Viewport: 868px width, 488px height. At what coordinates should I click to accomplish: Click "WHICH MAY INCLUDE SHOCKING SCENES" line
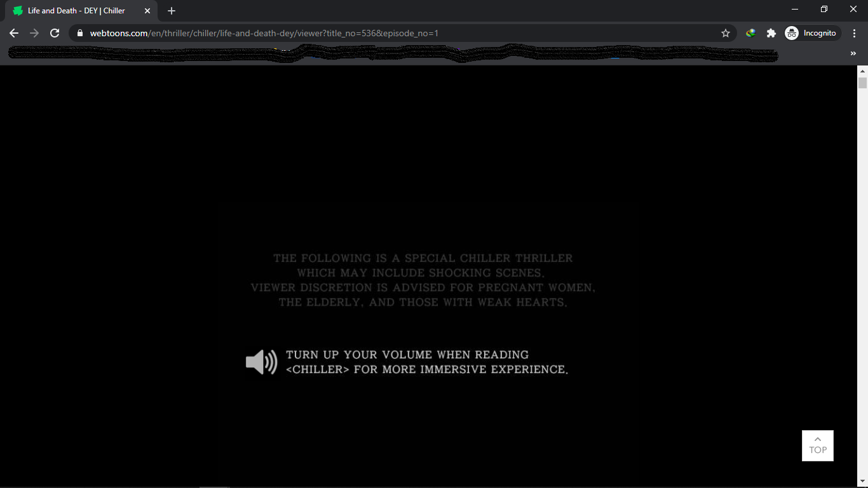(x=421, y=273)
